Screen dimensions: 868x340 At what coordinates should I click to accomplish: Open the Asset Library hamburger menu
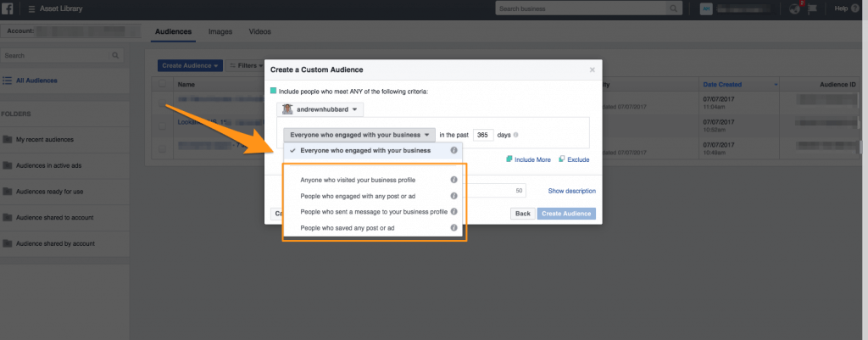[x=31, y=8]
